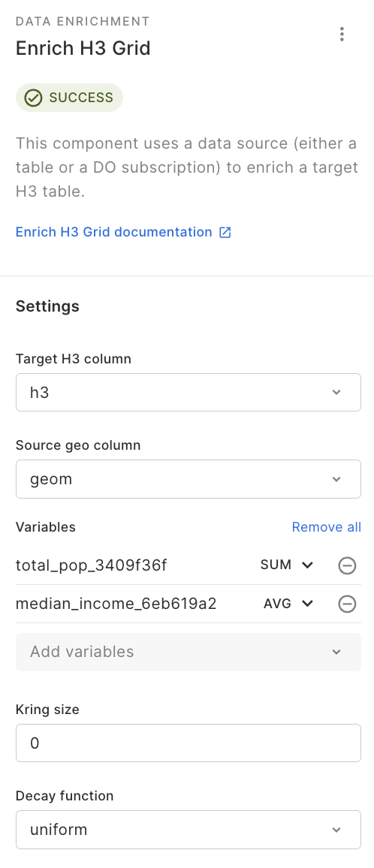Viewport: 374px width, 868px height.
Task: Click the SUCCESS status badge
Action: pyautogui.click(x=69, y=98)
